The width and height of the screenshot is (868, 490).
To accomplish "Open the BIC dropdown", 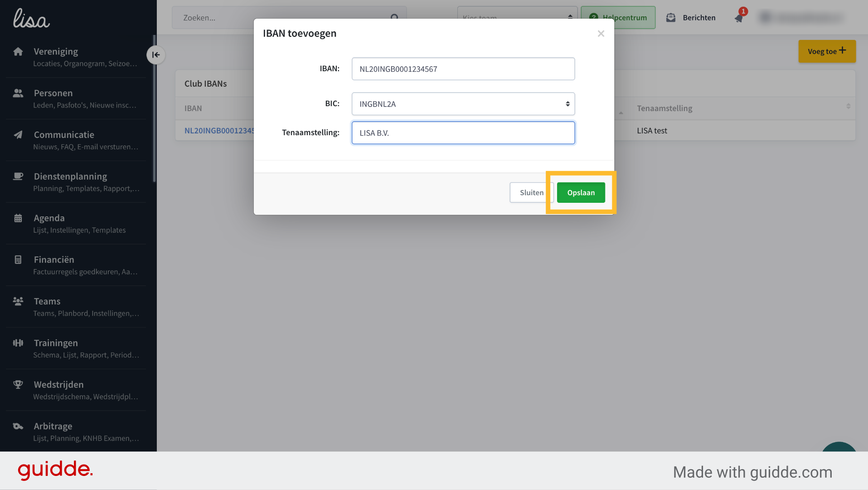I will coord(463,104).
